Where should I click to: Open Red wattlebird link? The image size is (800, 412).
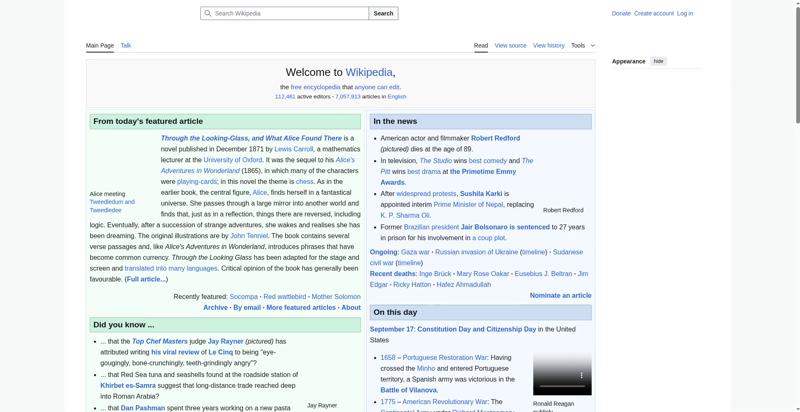[x=285, y=296]
